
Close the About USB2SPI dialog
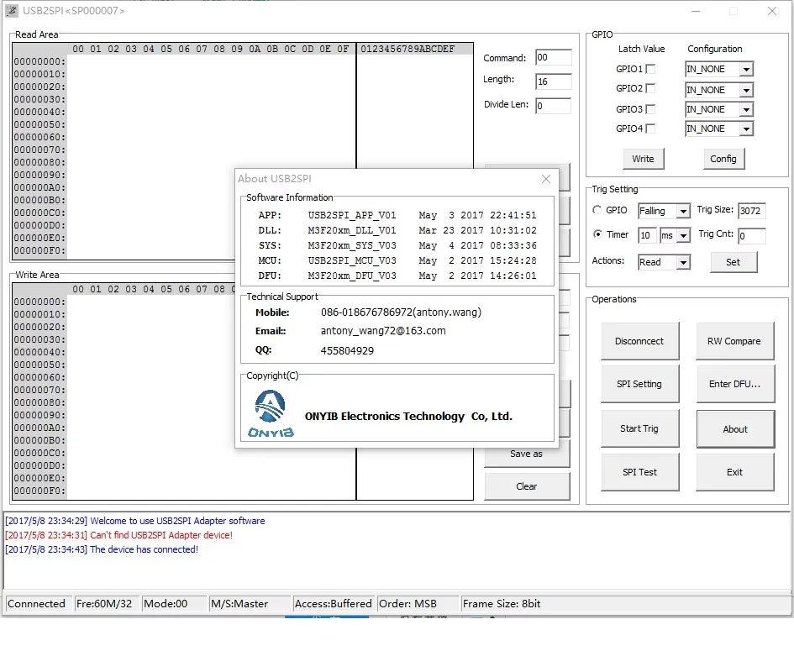pyautogui.click(x=546, y=179)
